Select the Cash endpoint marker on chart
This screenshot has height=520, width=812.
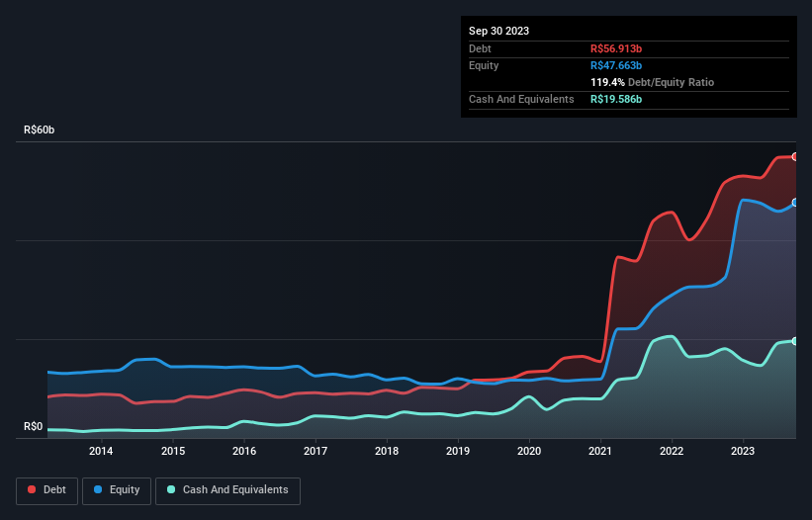click(795, 341)
